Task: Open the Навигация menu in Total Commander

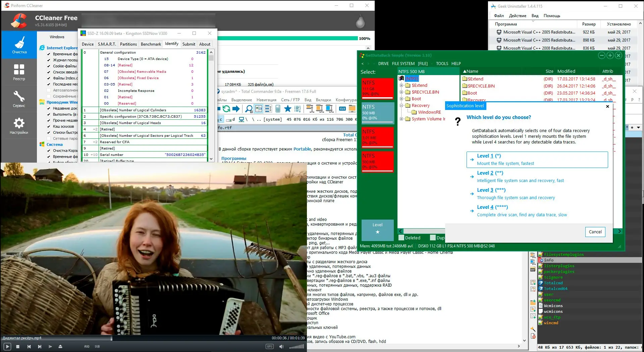Action: coord(266,100)
